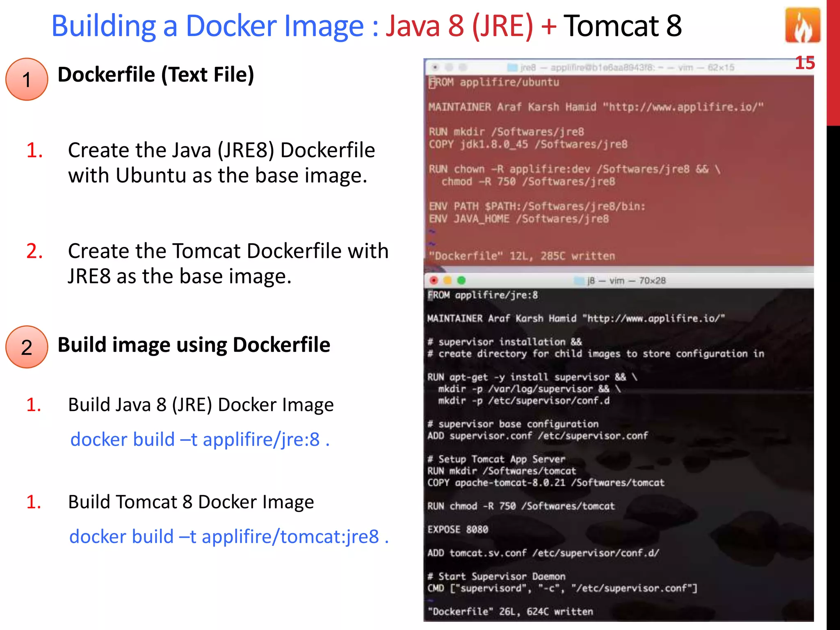
Task: Click green zoom button of j8 vim window
Action: (461, 281)
